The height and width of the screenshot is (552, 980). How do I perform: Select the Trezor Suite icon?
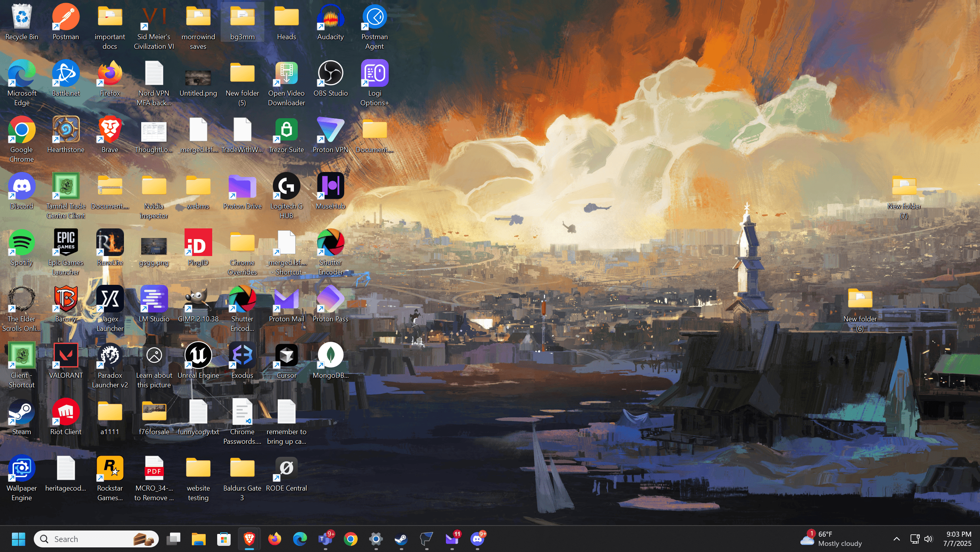286,135
